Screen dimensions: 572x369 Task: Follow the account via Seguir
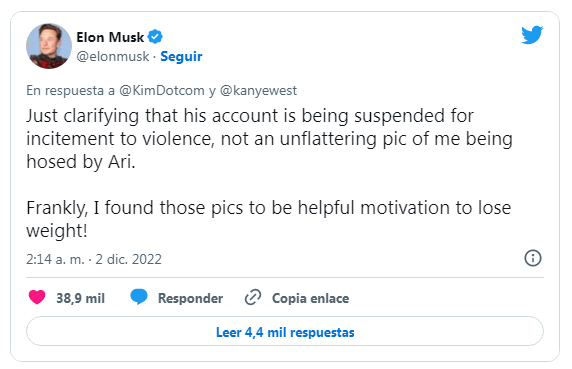(x=181, y=57)
